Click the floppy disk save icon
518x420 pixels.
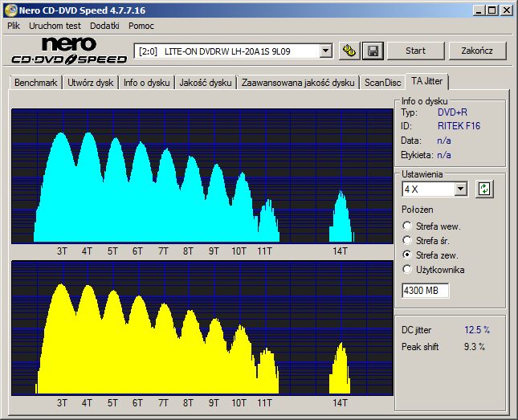(x=373, y=51)
